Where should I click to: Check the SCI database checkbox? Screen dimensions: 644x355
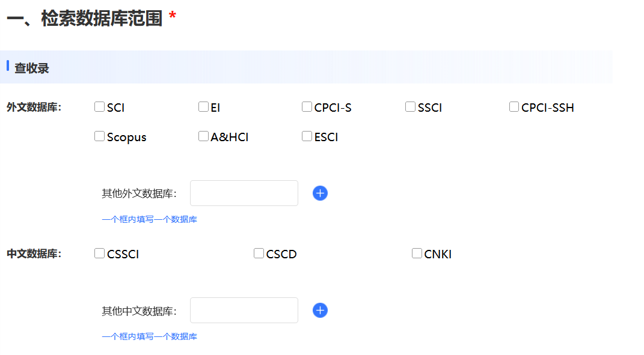(100, 107)
